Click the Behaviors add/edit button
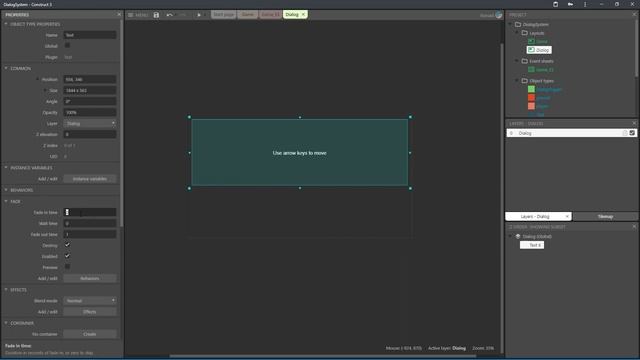Screen dimensions: 640x360 [x=90, y=278]
